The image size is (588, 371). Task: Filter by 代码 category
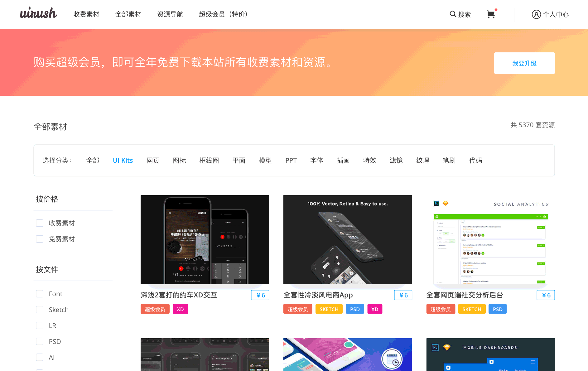476,161
